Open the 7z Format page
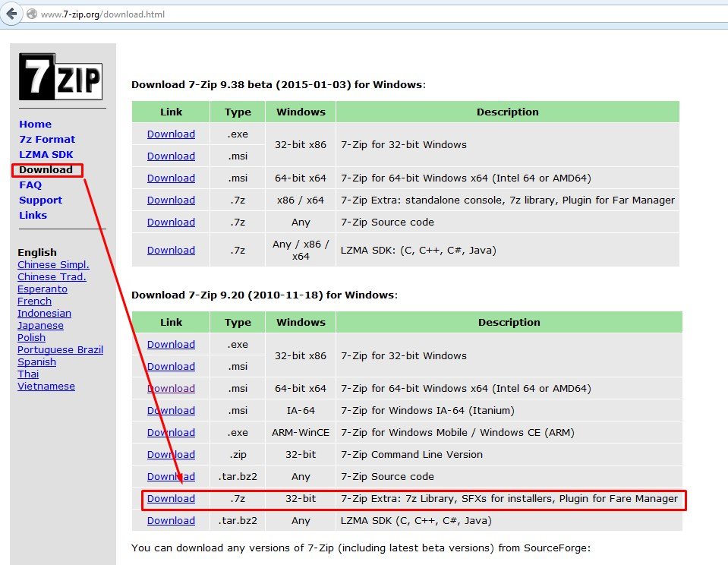Viewport: 728px width, 565px height. [47, 139]
